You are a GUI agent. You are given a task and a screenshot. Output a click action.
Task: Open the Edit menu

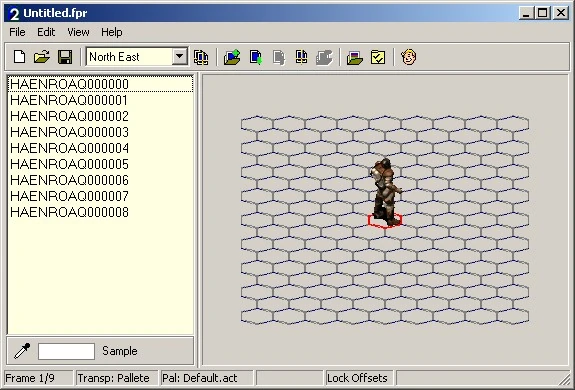point(46,32)
